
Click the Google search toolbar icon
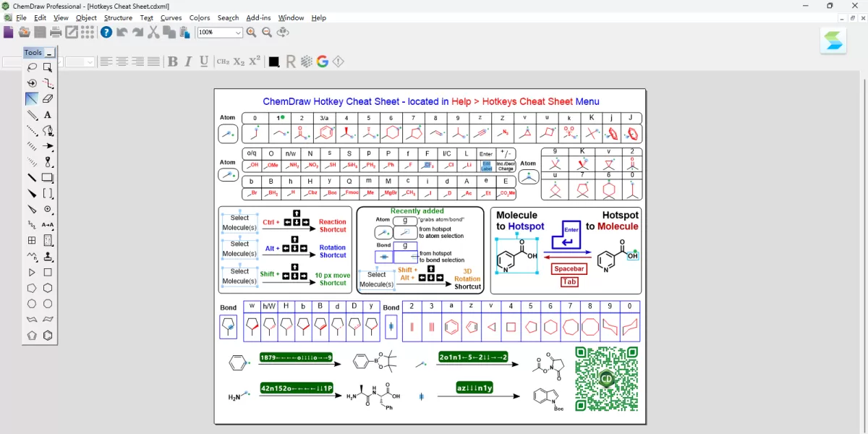click(323, 61)
